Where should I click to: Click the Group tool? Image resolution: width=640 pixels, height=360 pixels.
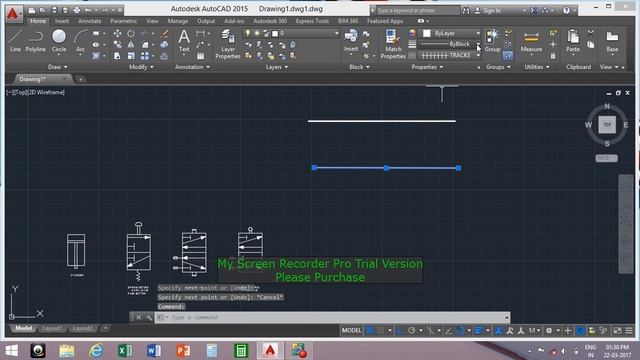493,40
